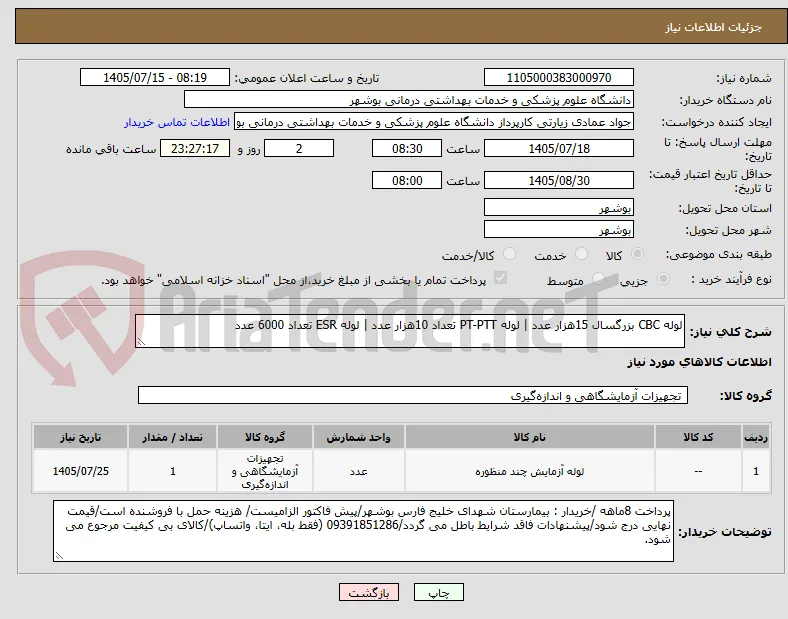Click the deadline time field 08:30
The height and width of the screenshot is (619, 788).
coord(407,148)
